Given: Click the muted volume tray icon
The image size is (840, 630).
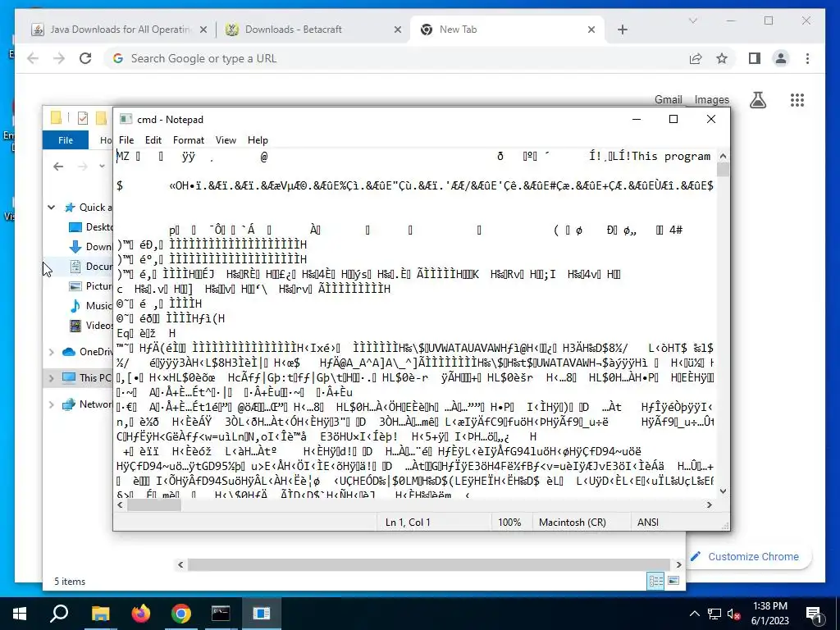Looking at the screenshot, I should [x=733, y=614].
